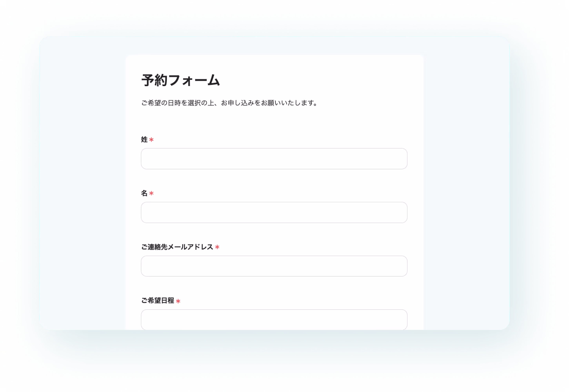This screenshot has height=392, width=569.
Task: Select the ご連絡先メールアドレス label text
Action: [x=177, y=247]
